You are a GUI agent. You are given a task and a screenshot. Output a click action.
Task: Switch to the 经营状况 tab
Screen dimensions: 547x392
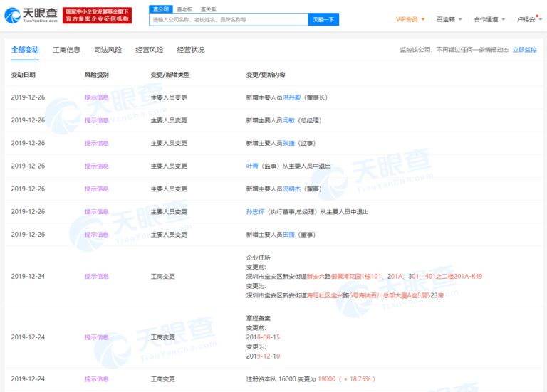tap(190, 50)
